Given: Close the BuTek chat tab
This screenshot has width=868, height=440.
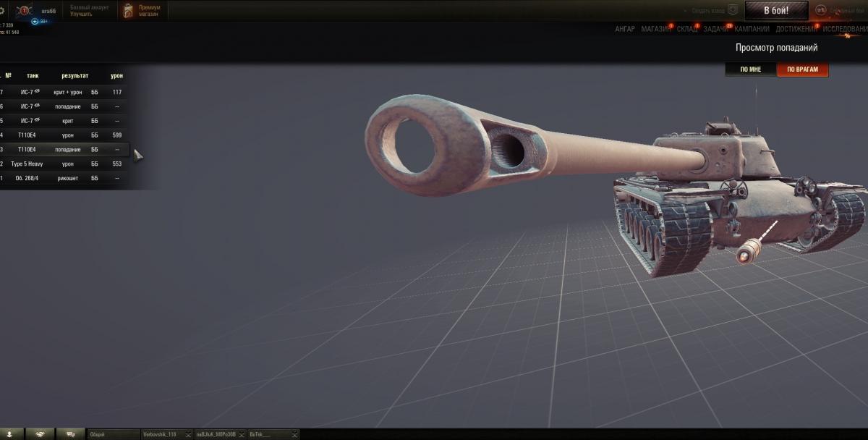Looking at the screenshot, I should click(294, 435).
